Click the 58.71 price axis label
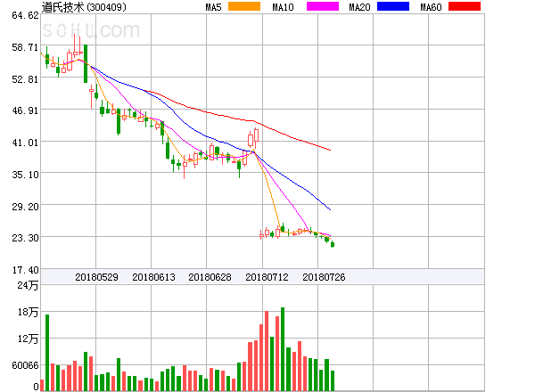This screenshot has height=392, width=535. pyautogui.click(x=25, y=47)
